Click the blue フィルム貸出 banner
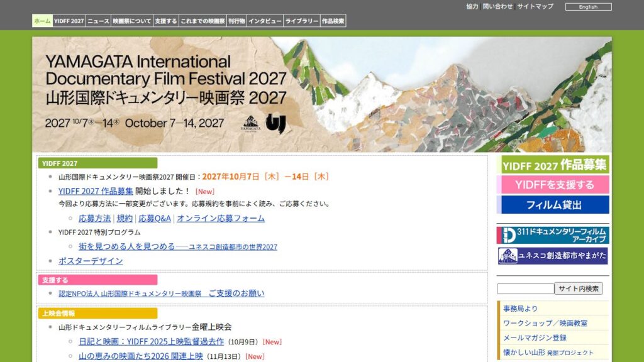This screenshot has height=362, width=644. tap(553, 204)
